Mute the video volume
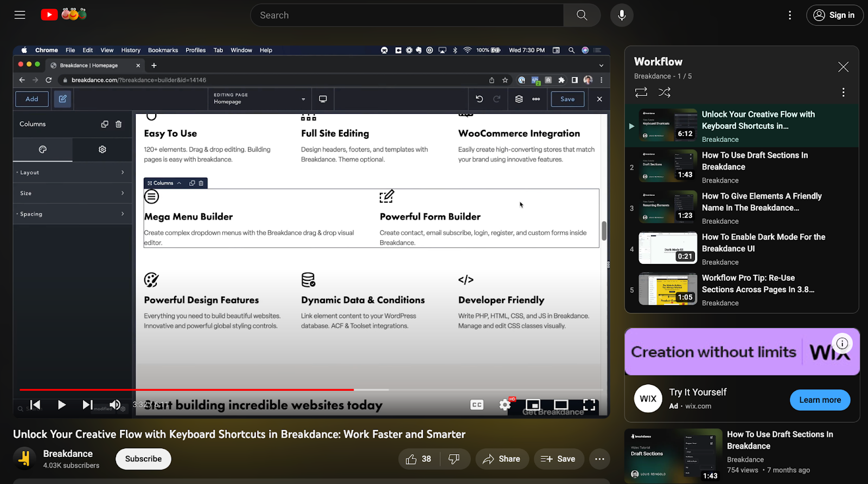868x484 pixels. (x=115, y=405)
